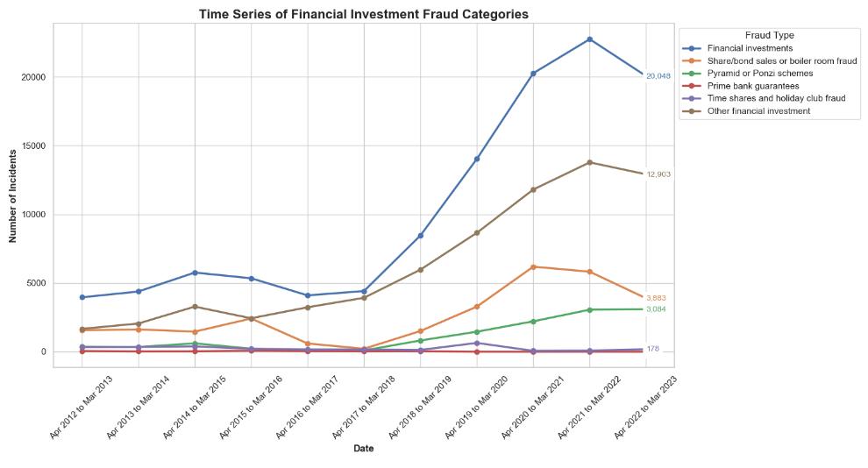Click the Number of Incidents axis title
Screen dimensions: 868x468
(x=13, y=195)
